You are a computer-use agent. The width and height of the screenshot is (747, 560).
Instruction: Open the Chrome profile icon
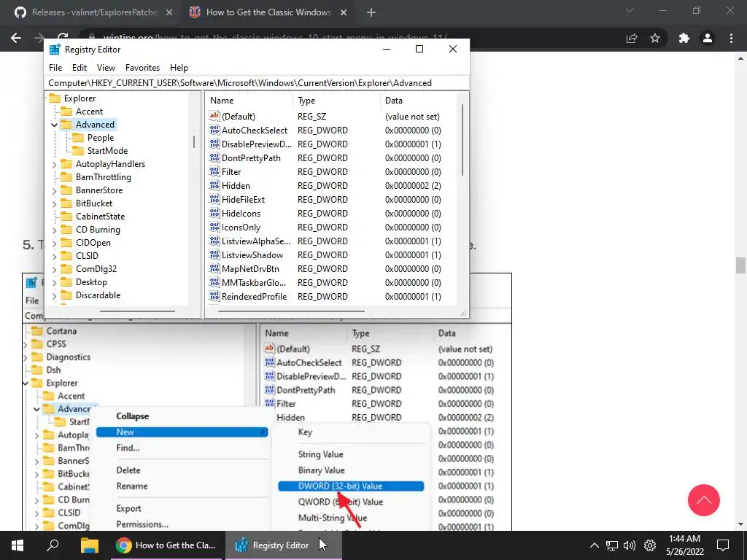coord(708,38)
